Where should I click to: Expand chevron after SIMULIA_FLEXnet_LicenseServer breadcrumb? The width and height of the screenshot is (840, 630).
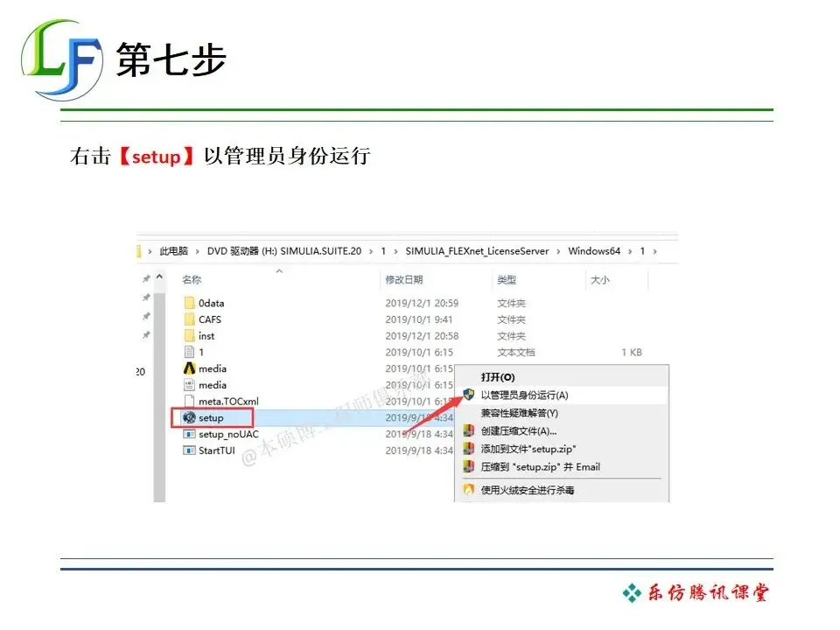click(558, 251)
